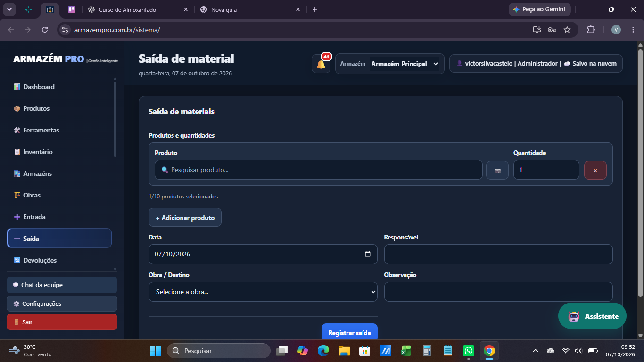Click the Chrome extensions puzzle icon

[x=591, y=30]
